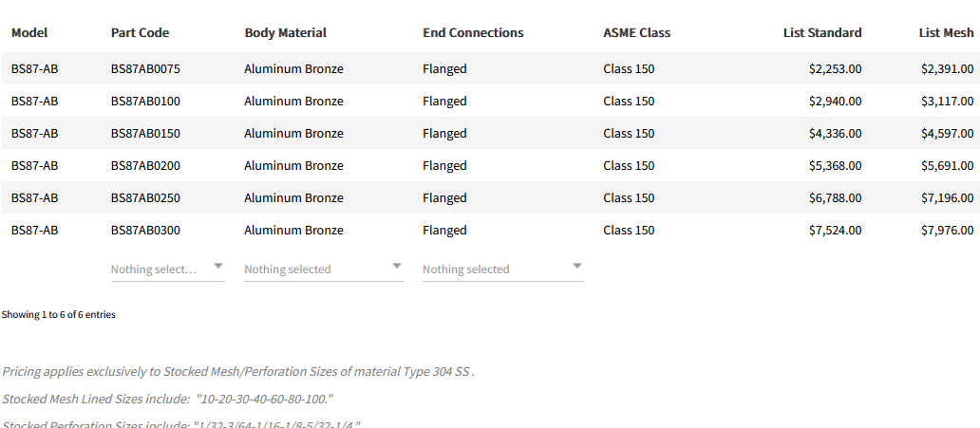Sort by the Model column header
Screen dimensions: 980x428
click(x=29, y=32)
